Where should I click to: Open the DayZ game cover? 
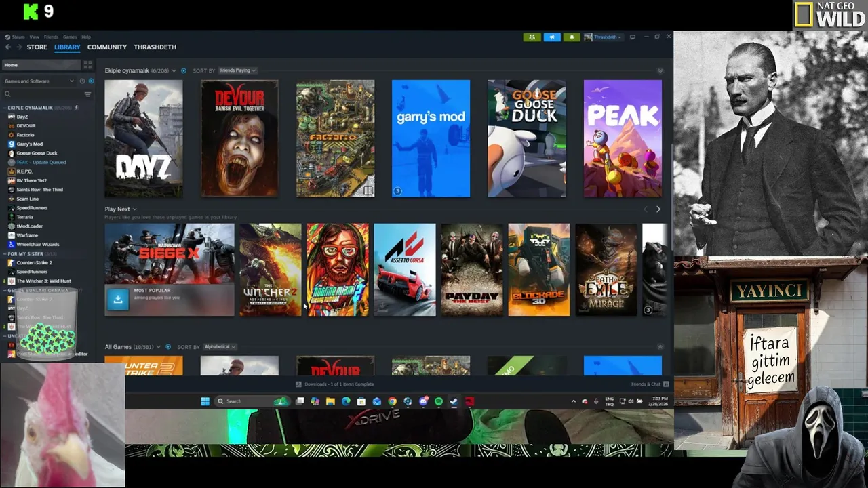tap(144, 138)
